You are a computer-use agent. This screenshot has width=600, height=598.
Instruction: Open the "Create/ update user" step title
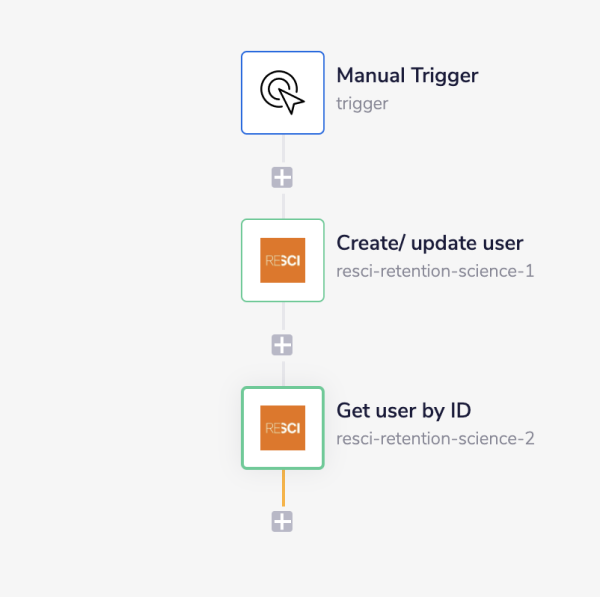pos(429,243)
